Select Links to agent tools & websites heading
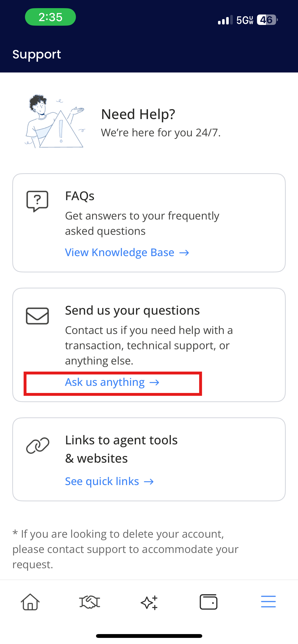The width and height of the screenshot is (298, 644). tap(121, 449)
